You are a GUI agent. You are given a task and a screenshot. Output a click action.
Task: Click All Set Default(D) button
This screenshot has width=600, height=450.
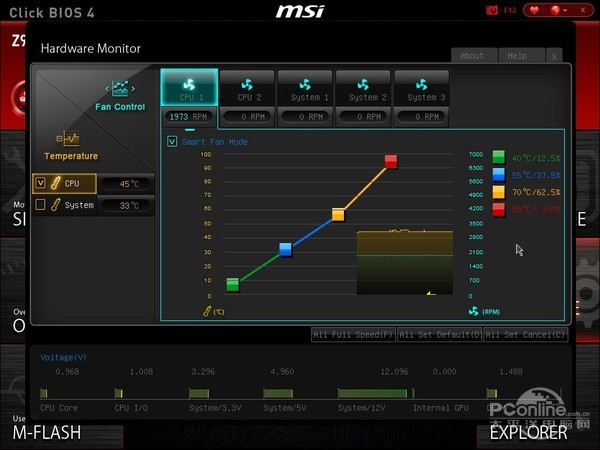[x=439, y=335]
